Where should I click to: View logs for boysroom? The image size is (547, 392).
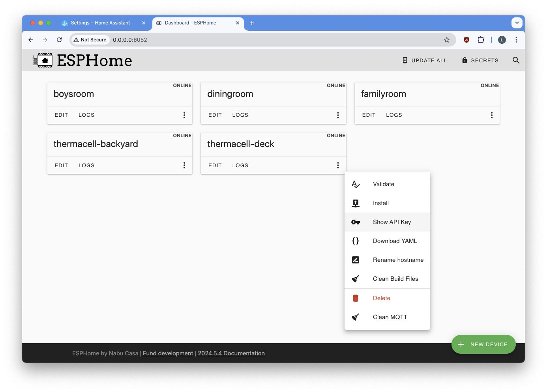[86, 115]
